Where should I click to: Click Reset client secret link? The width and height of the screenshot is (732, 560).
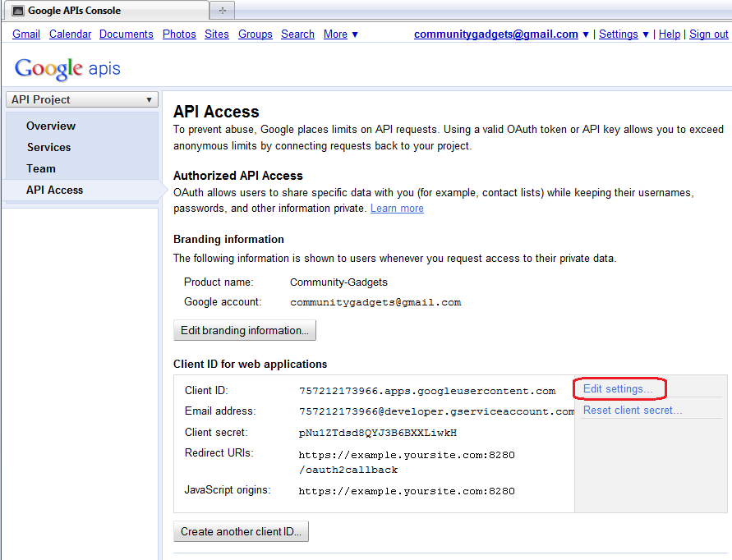633,411
